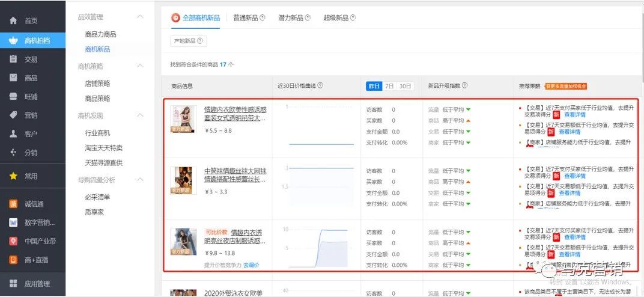Open 查看详情 for first product's 支付买家 tip
The image size is (644, 297).
click(575, 115)
